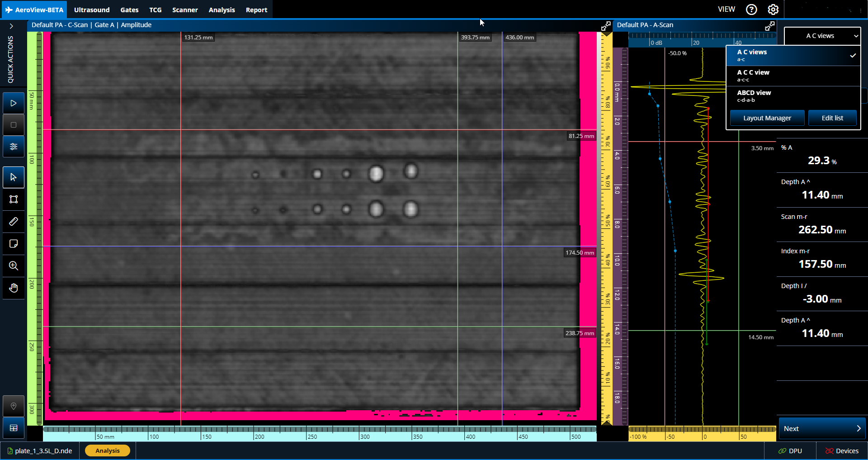
Task: Select the ruler measurement tool
Action: (14, 222)
